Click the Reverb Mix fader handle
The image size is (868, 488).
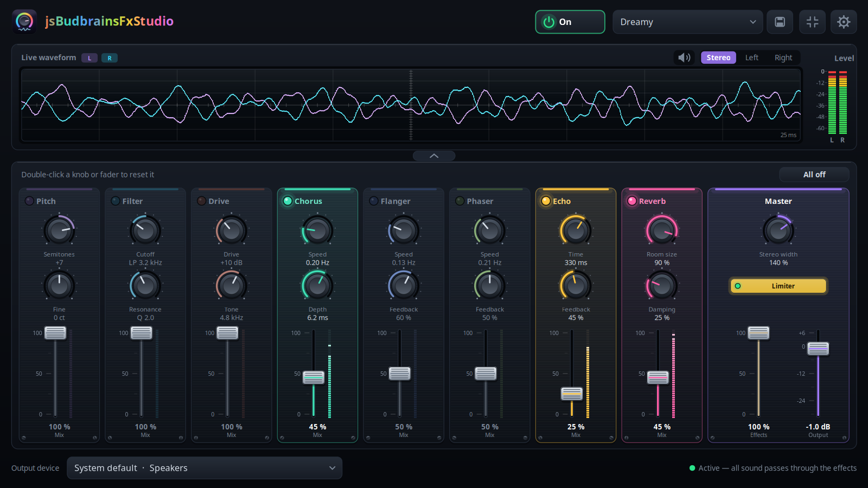[x=658, y=377]
